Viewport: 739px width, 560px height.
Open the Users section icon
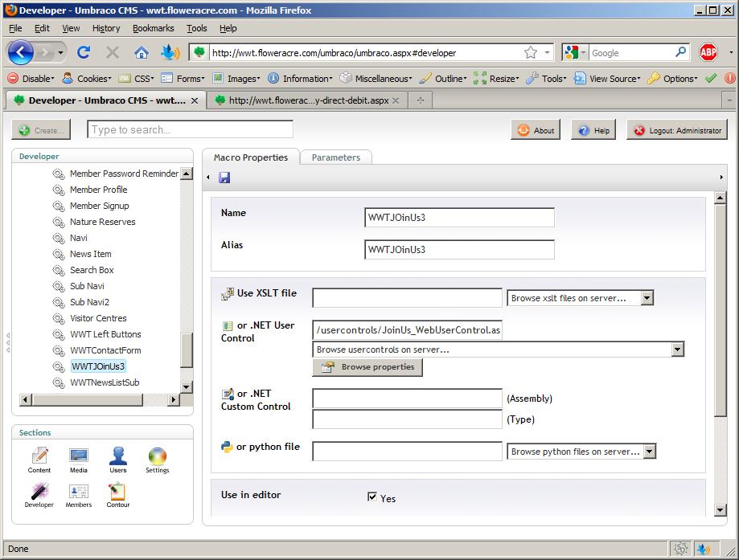pyautogui.click(x=118, y=460)
